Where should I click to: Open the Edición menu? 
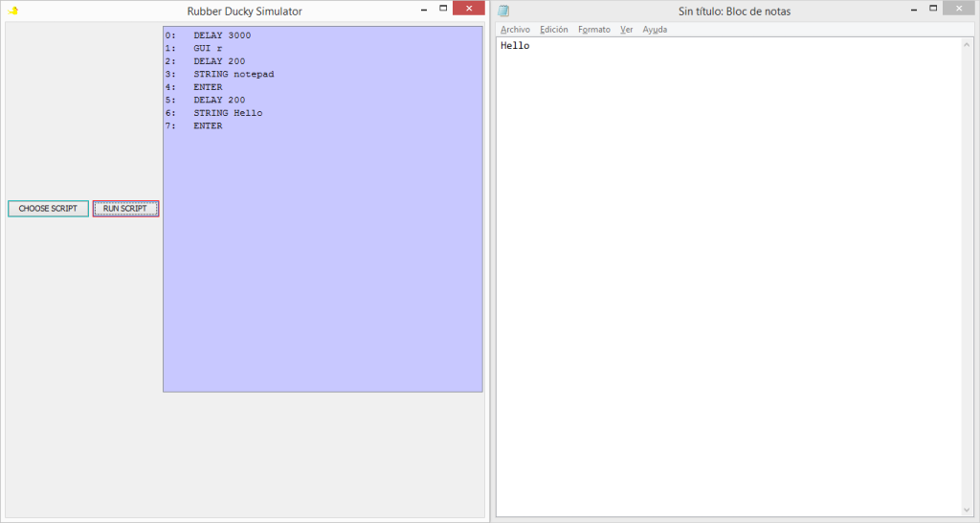553,30
